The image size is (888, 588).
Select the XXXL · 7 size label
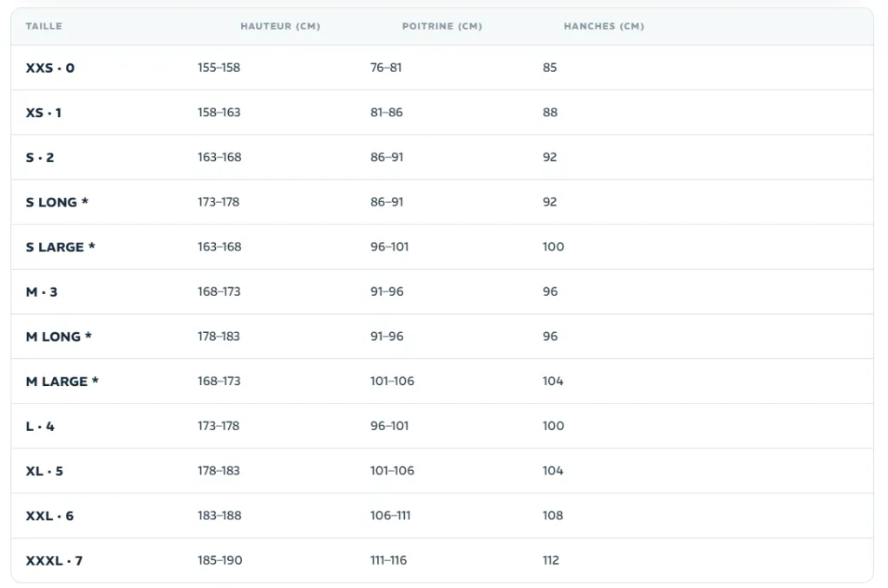(x=54, y=560)
